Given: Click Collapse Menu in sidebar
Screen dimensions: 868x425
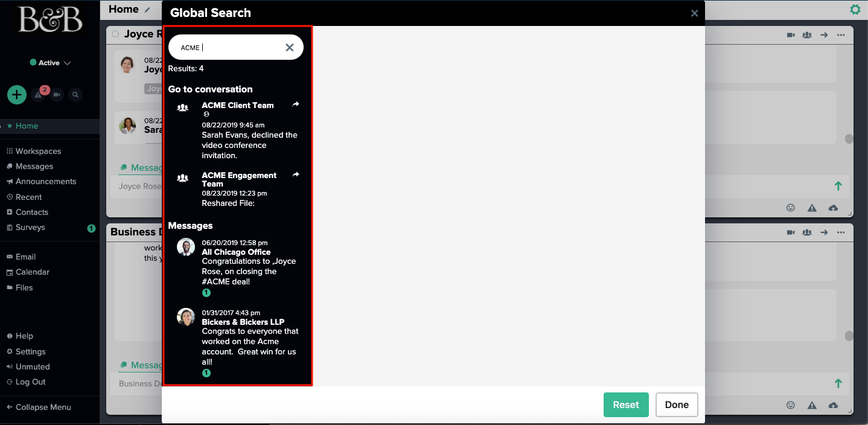Looking at the screenshot, I should pyautogui.click(x=39, y=407).
